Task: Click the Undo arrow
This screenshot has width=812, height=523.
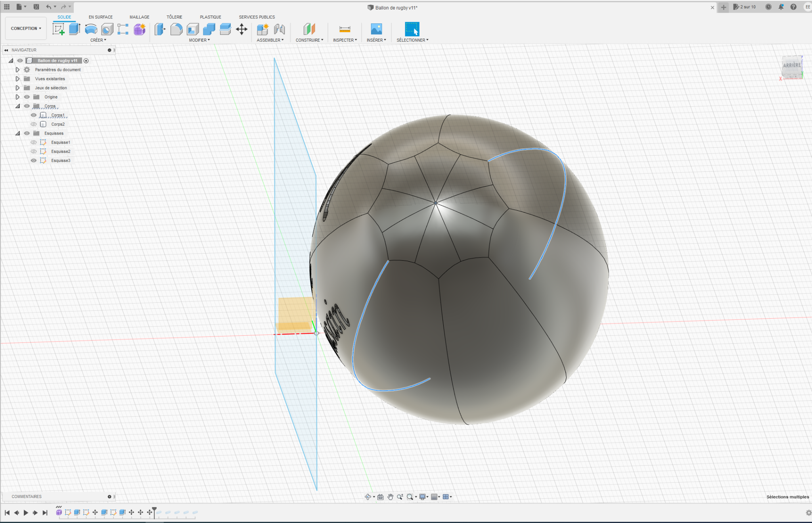Action: tap(48, 7)
